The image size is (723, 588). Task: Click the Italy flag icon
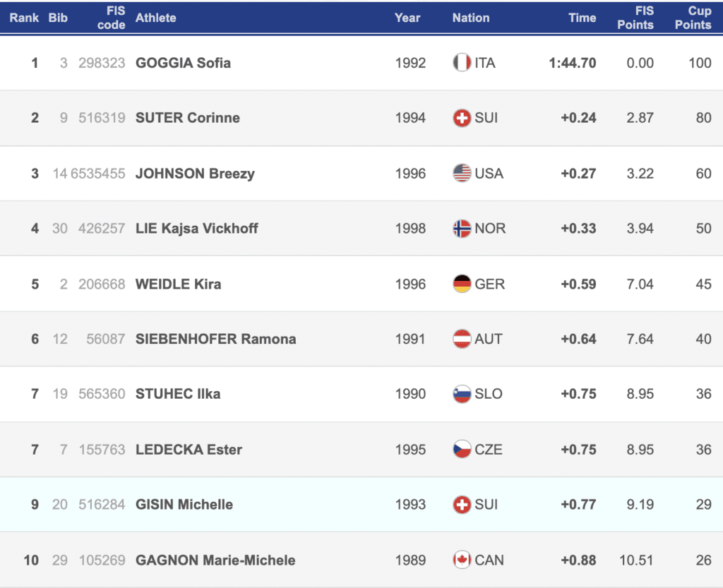point(462,63)
